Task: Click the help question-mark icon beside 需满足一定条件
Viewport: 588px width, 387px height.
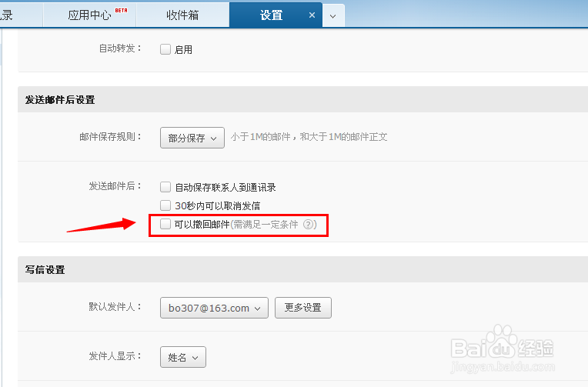Action: pos(308,224)
